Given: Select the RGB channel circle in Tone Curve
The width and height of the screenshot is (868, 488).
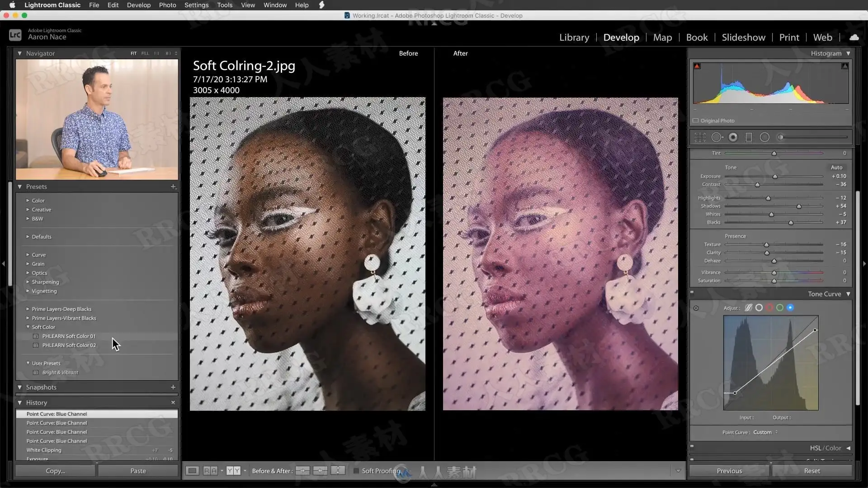Looking at the screenshot, I should [x=759, y=308].
